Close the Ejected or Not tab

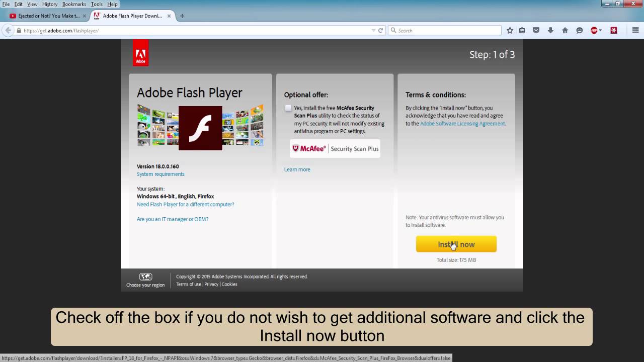pyautogui.click(x=84, y=16)
